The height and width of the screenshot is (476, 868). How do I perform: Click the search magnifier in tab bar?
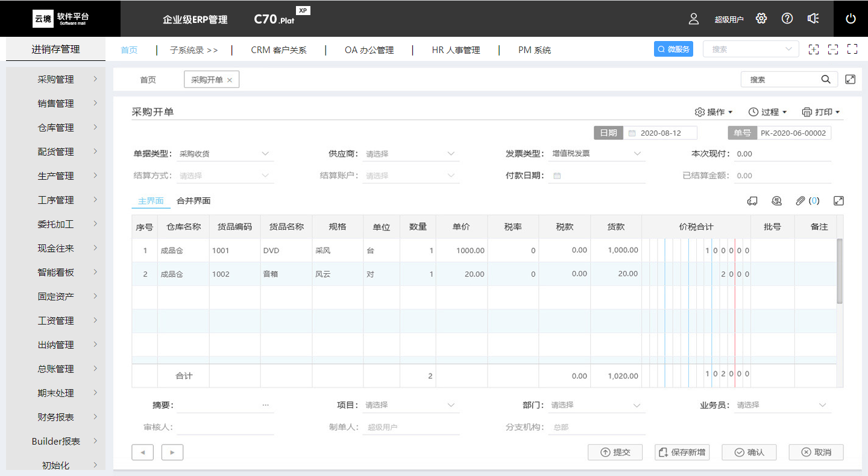(x=826, y=80)
